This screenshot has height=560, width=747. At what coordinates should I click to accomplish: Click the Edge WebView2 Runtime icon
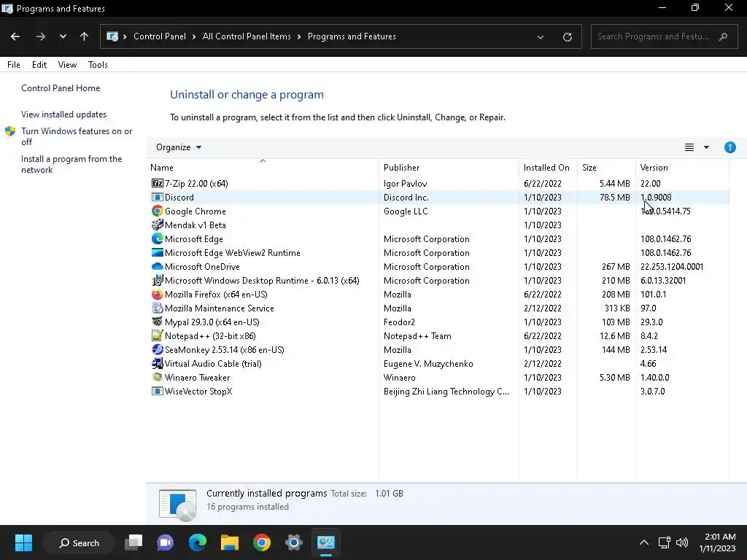(x=158, y=252)
